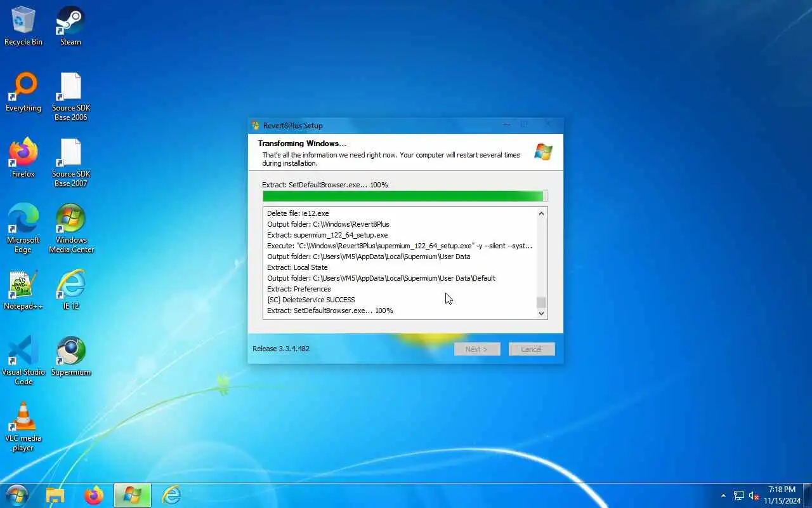
Task: Click 'Release 3.3.4.482' version text
Action: (281, 349)
